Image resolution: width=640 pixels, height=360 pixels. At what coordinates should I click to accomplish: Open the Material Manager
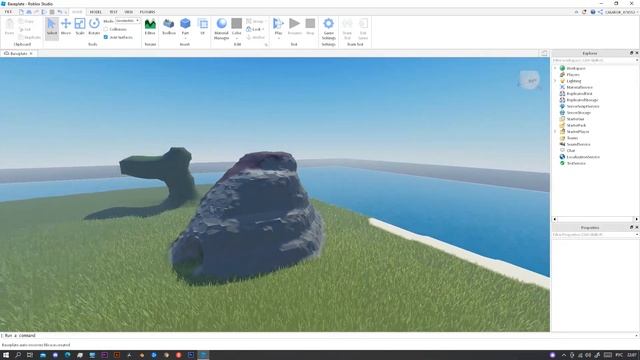[x=222, y=29]
